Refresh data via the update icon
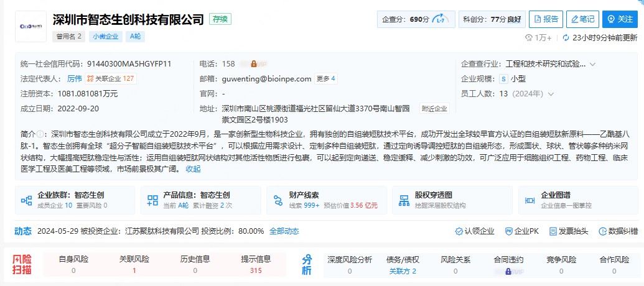The image size is (644, 286). tap(566, 38)
